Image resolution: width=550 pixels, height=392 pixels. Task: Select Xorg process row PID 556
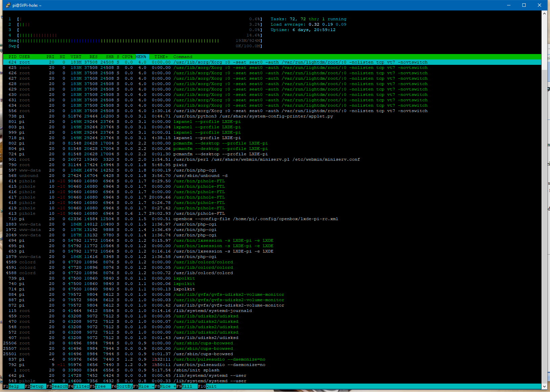[272, 111]
